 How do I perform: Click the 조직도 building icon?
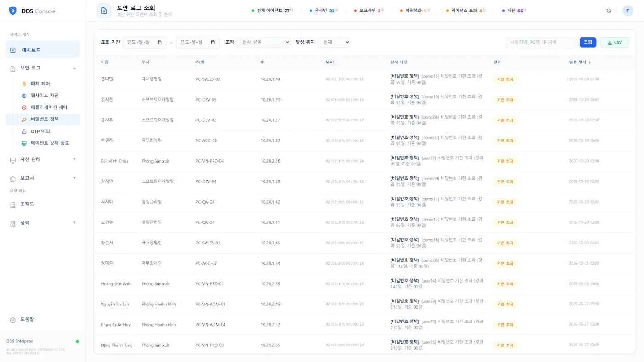coord(13,204)
